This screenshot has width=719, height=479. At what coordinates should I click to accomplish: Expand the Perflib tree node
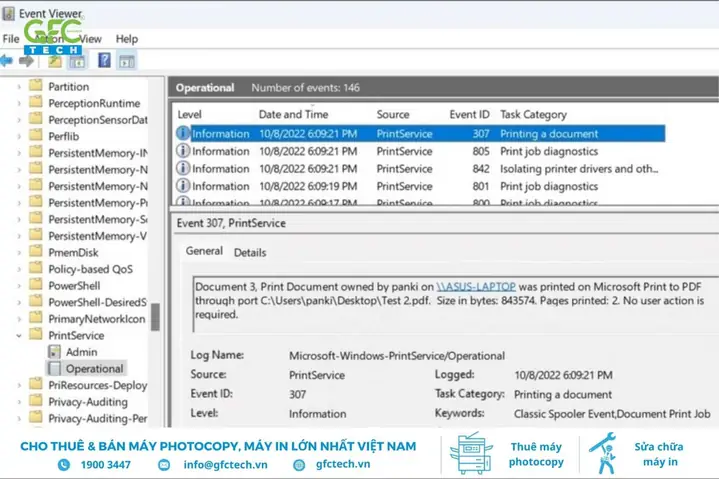[x=19, y=136]
